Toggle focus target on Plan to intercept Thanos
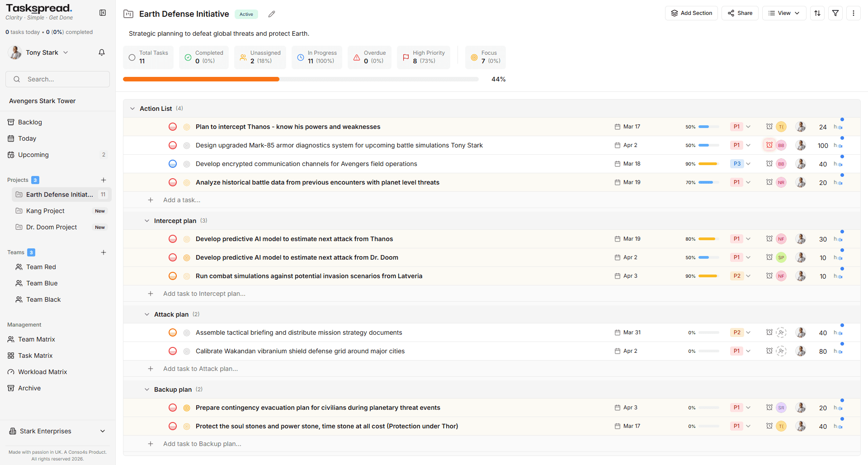The height and width of the screenshot is (465, 868). 187,127
